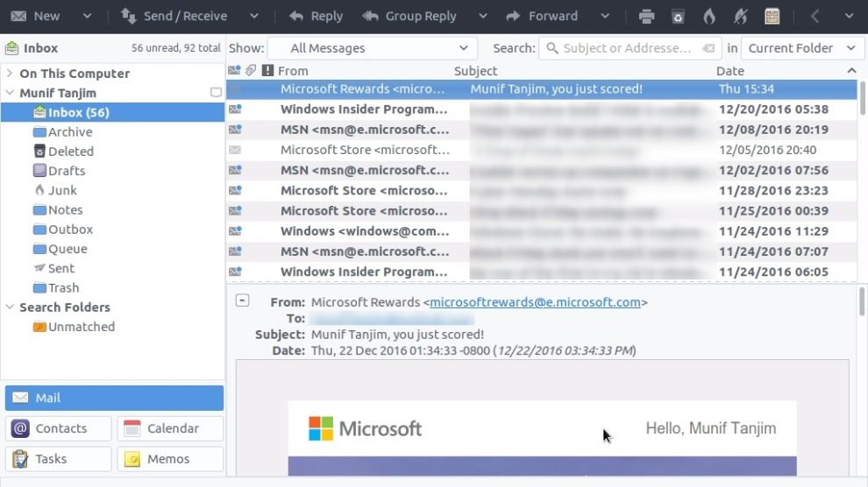Open Windows message dated 11/24/2016 11:29
This screenshot has height=487, width=868.
[x=541, y=231]
